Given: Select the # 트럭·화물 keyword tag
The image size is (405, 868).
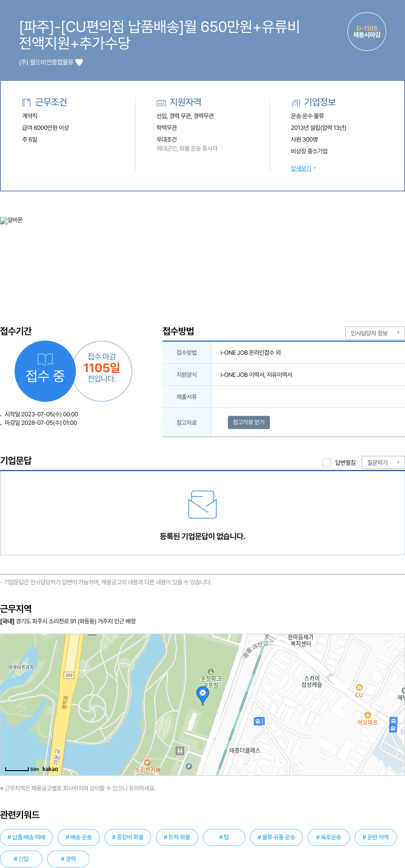Looking at the screenshot, I should point(177,837).
